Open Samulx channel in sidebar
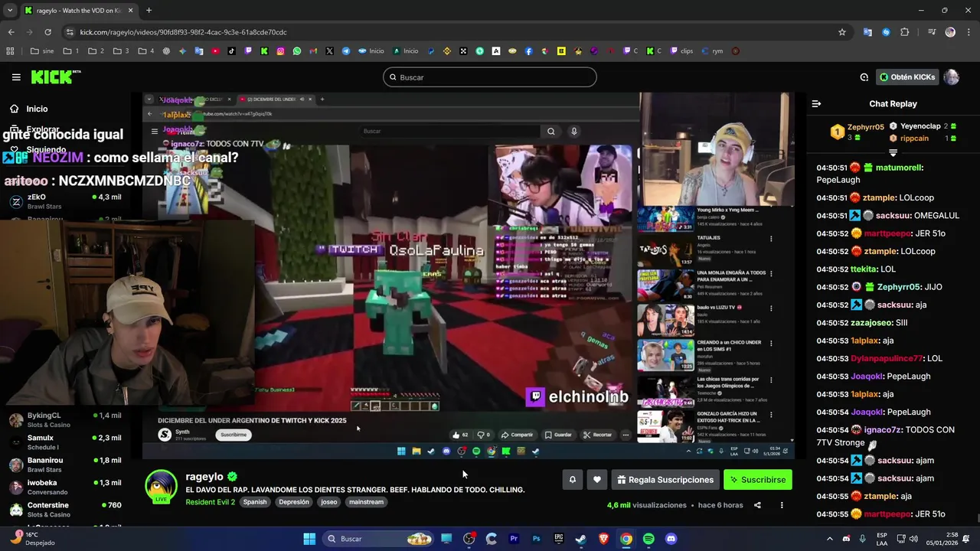980x551 pixels. (x=65, y=442)
